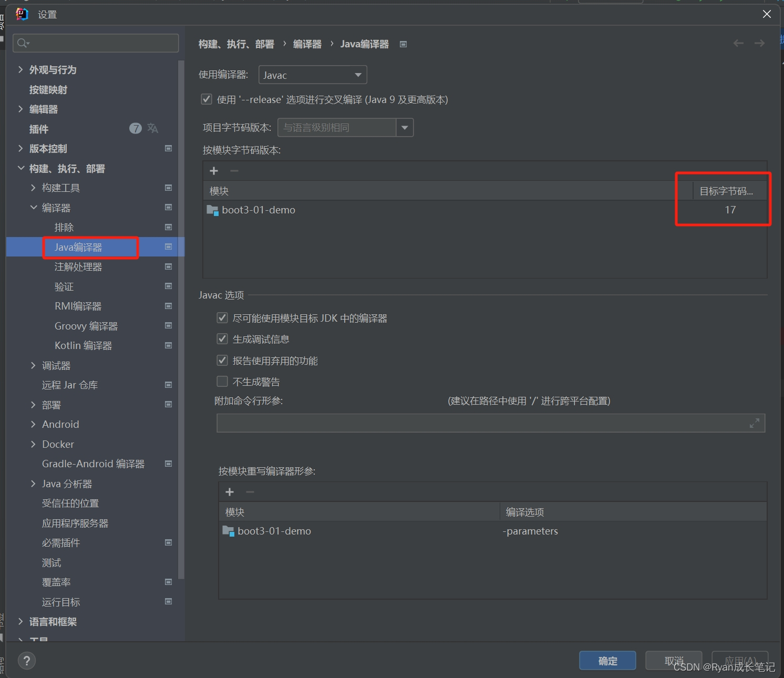
Task: Click 构建、执行、部署 breadcrumb link
Action: [x=236, y=44]
